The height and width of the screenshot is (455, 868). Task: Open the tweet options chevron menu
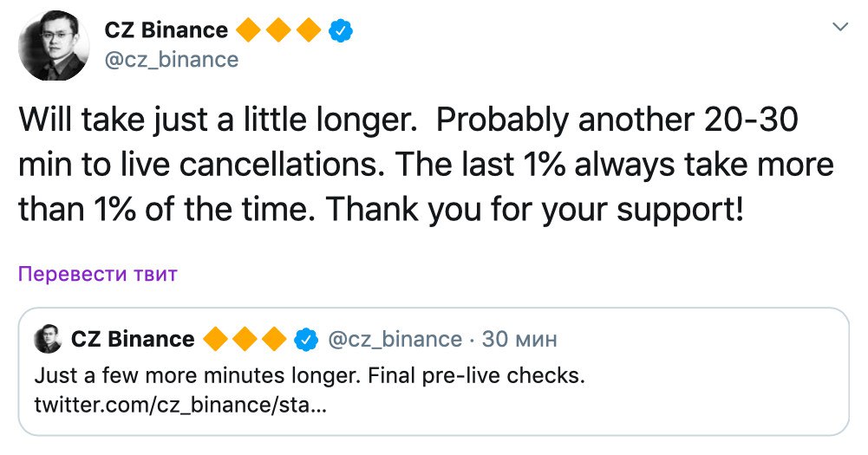(x=839, y=28)
